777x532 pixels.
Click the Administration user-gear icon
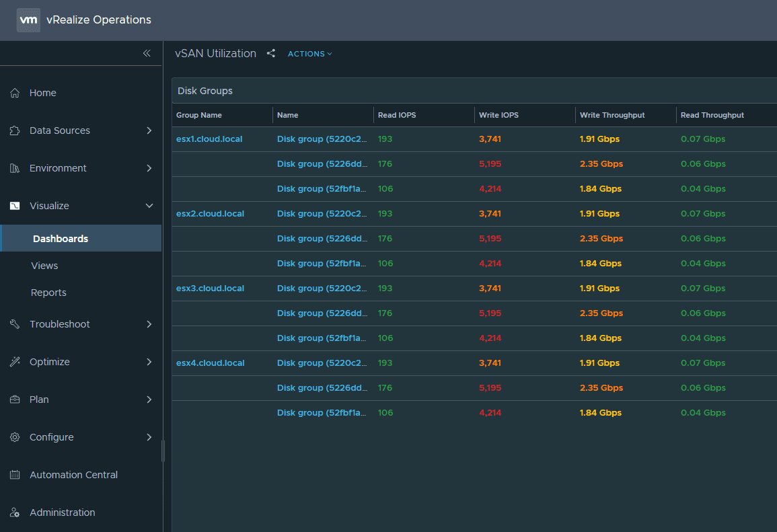pos(15,512)
